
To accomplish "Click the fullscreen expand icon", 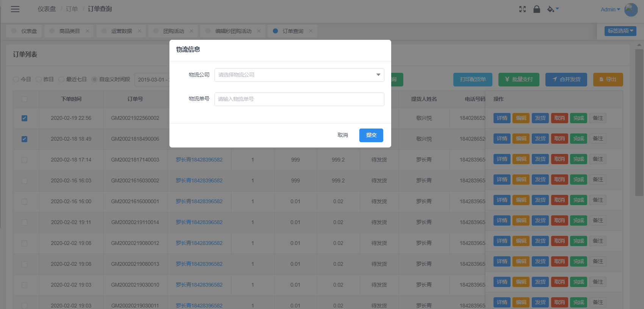I will click(522, 9).
